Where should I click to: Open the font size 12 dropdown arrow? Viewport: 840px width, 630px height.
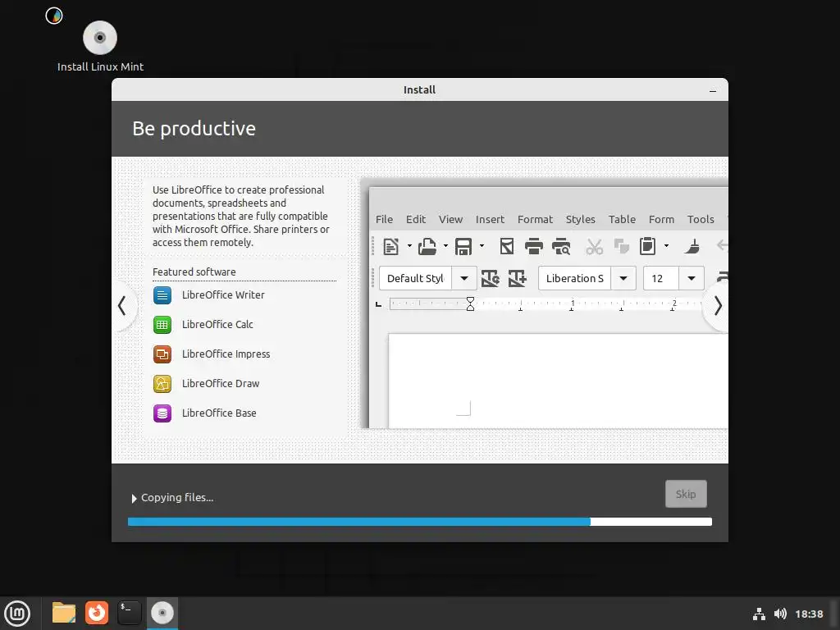pos(692,279)
